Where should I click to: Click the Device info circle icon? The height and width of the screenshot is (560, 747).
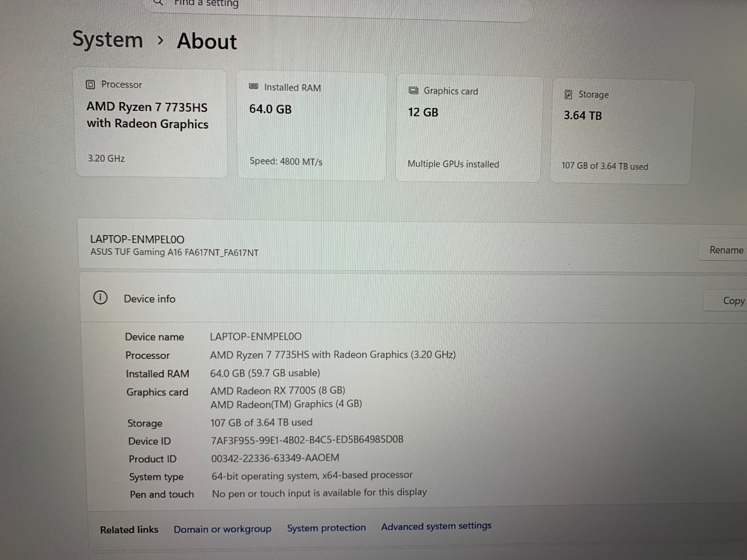click(x=100, y=297)
